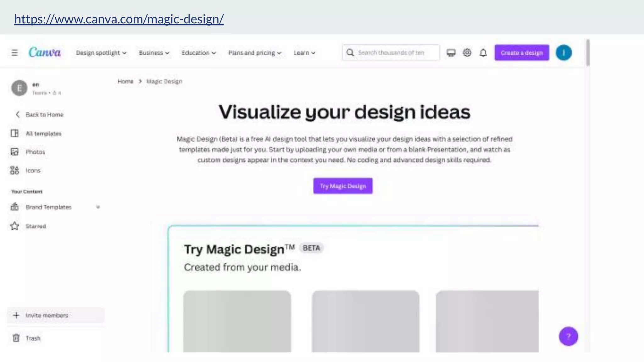This screenshot has width=644, height=362.
Task: Expand the Business menu
Action: 154,53
